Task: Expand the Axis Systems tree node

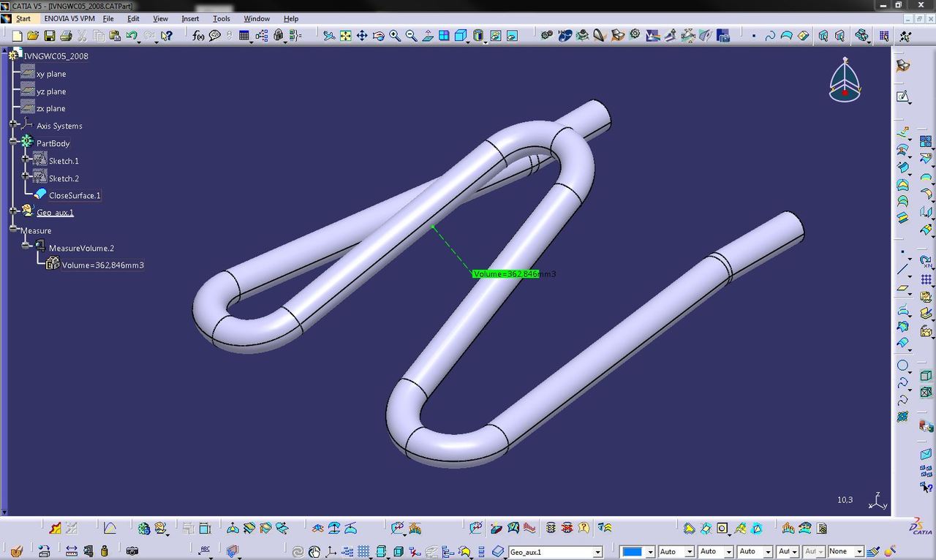Action: [13, 125]
